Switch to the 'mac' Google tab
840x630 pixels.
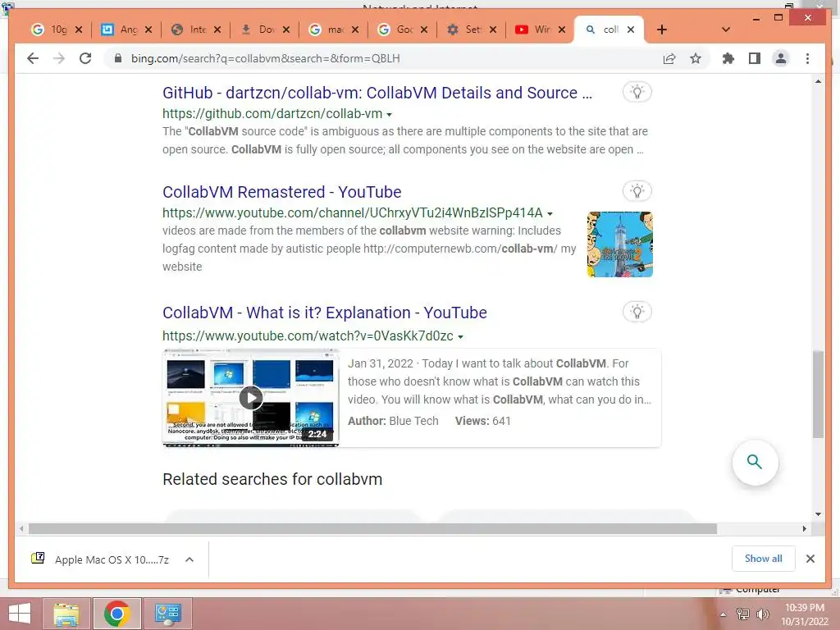tap(329, 30)
